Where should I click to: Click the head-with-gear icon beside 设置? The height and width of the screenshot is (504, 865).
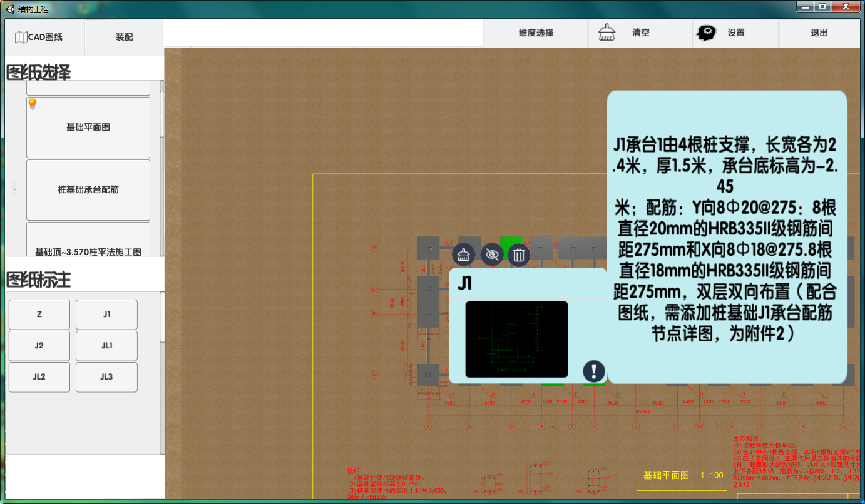(x=707, y=33)
